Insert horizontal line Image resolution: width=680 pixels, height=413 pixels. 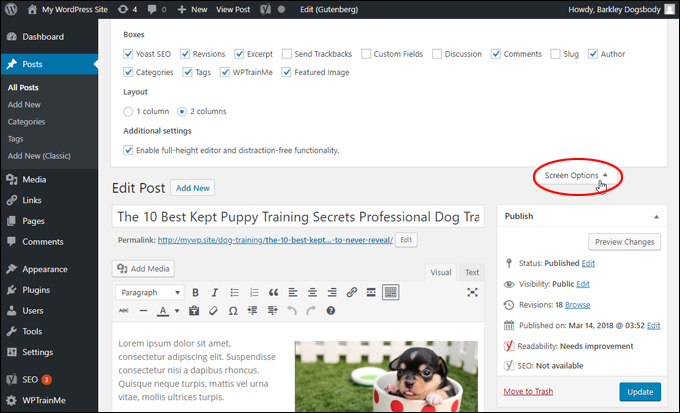click(143, 311)
